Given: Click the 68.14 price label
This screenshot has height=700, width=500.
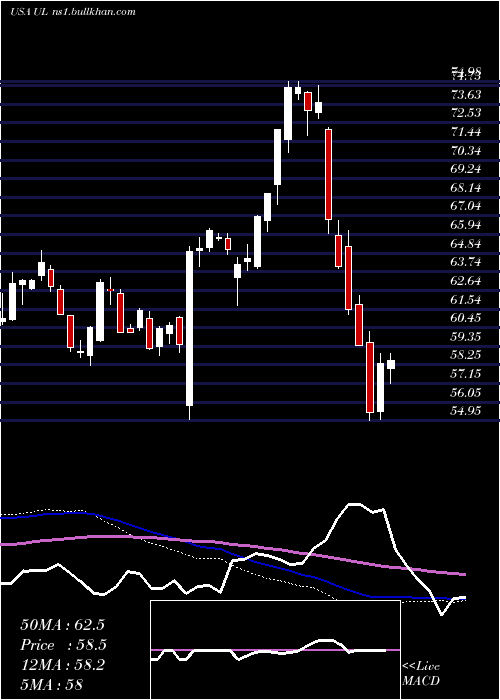Looking at the screenshot, I should (x=466, y=188).
